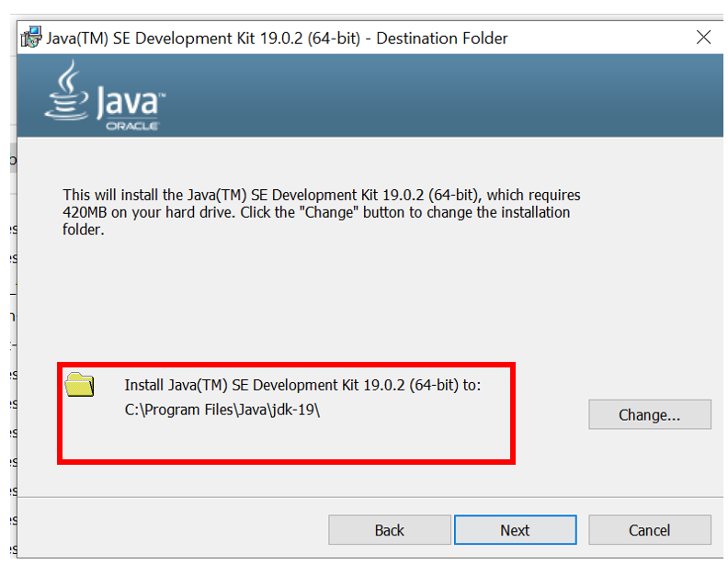Close the installer window

(x=703, y=37)
